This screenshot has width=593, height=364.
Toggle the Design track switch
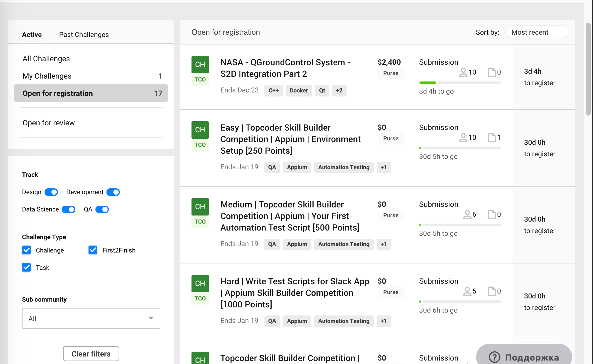pos(51,192)
